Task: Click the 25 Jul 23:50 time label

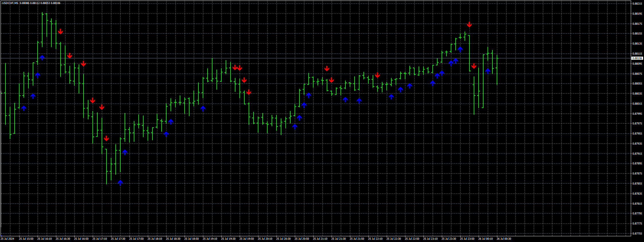Action: pyautogui.click(x=467, y=239)
